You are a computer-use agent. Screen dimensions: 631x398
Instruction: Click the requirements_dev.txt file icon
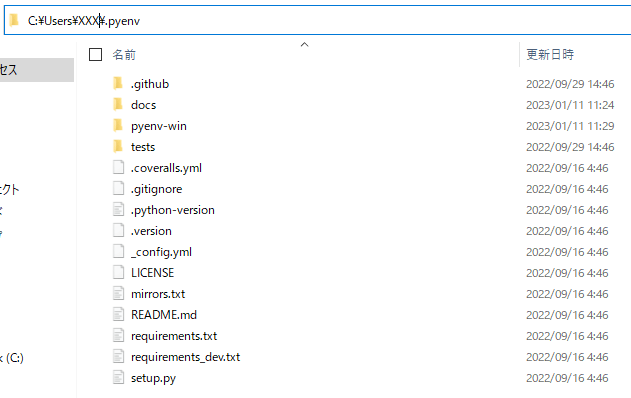tap(118, 356)
